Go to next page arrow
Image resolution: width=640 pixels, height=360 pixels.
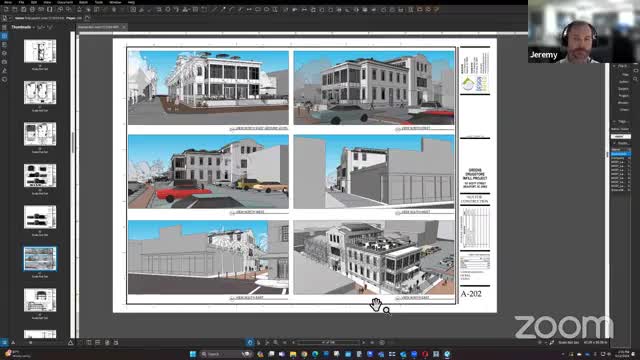point(363,342)
